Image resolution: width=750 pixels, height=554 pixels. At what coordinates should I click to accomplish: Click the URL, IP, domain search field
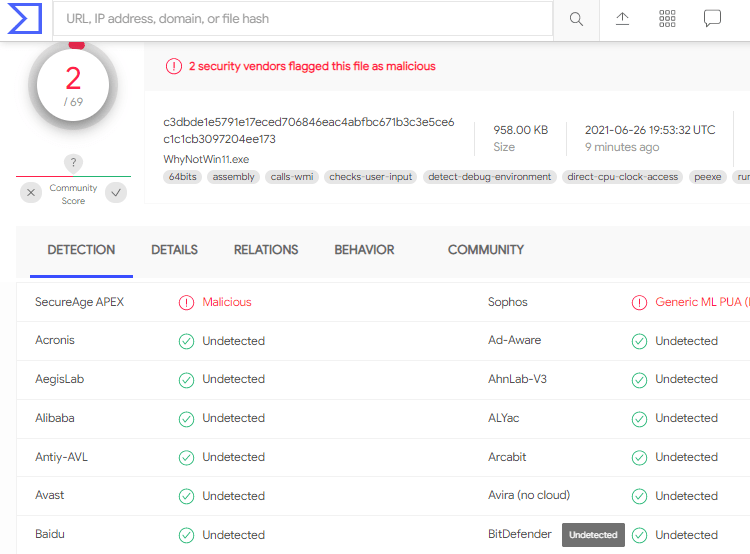point(303,19)
